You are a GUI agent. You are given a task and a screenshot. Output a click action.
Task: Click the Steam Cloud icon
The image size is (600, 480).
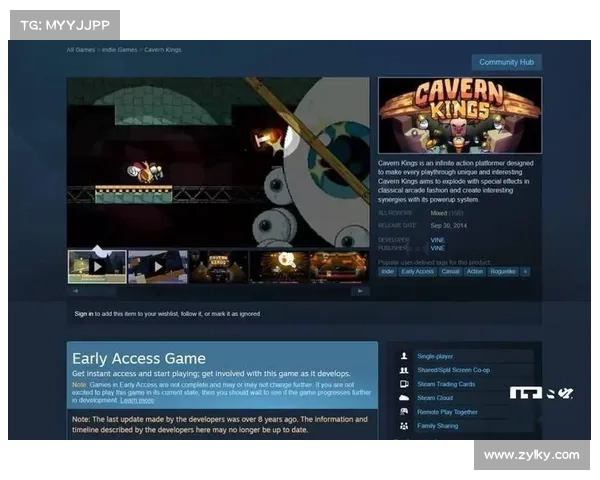point(404,398)
